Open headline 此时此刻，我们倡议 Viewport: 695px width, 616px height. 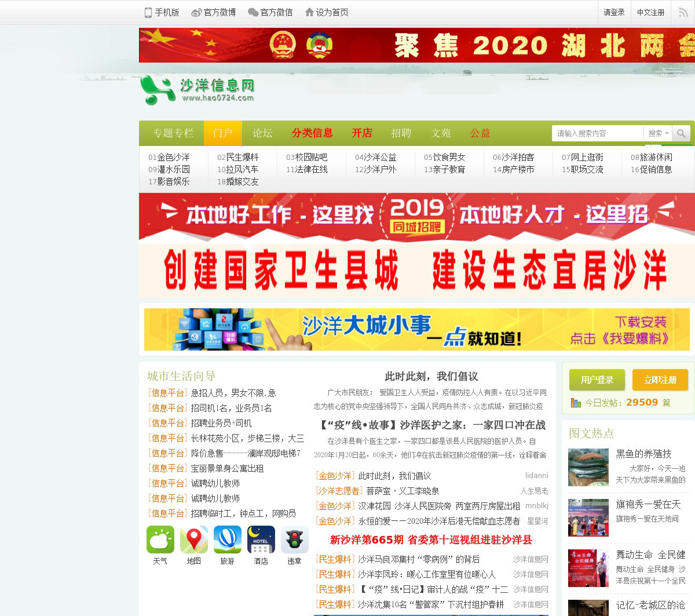click(x=431, y=376)
